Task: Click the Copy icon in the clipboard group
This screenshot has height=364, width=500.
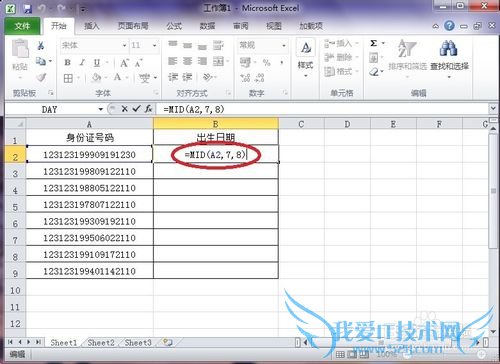Action: 41,61
